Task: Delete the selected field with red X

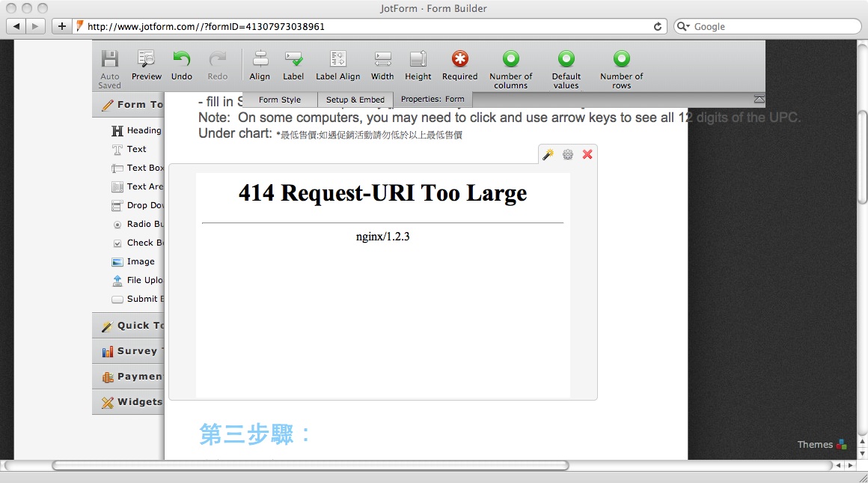Action: pos(587,154)
